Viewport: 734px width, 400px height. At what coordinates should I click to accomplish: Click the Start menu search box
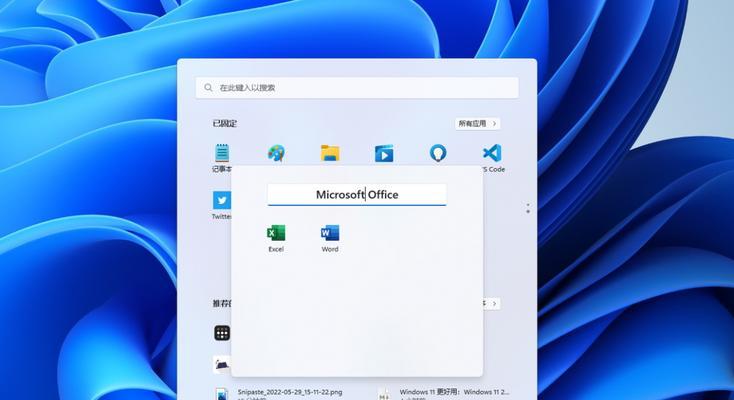tap(357, 88)
